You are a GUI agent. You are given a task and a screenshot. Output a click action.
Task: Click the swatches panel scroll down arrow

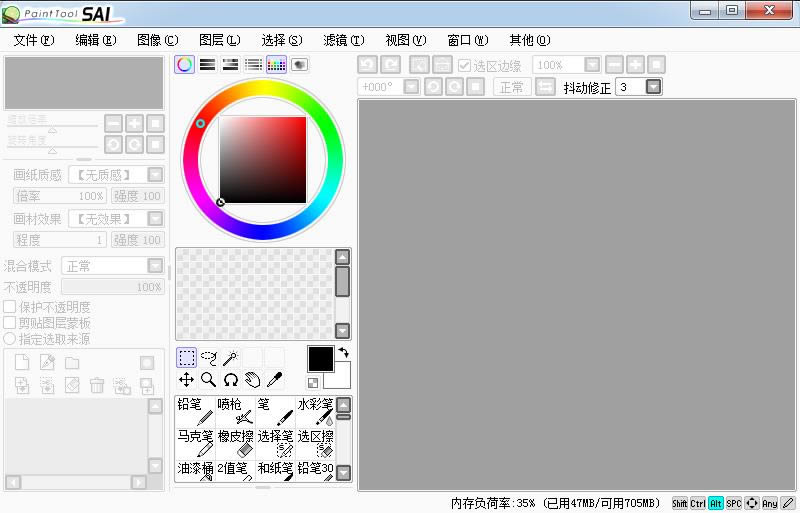(x=342, y=331)
